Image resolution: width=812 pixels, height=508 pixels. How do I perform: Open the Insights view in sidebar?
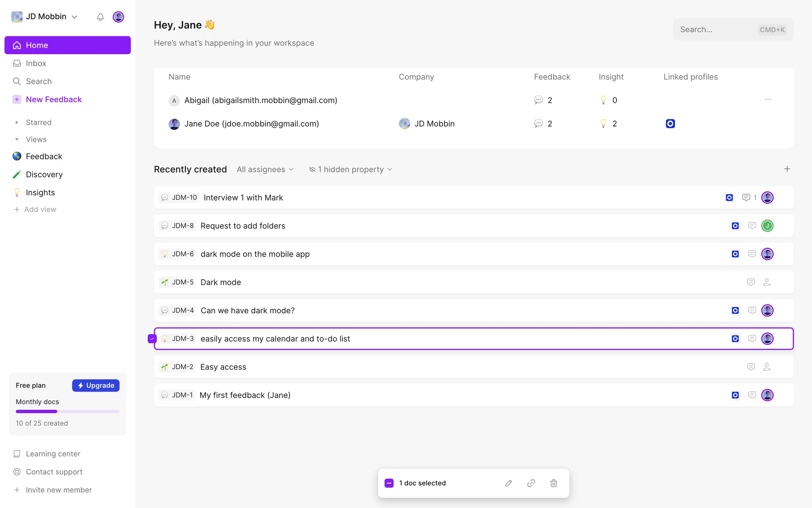click(x=40, y=193)
